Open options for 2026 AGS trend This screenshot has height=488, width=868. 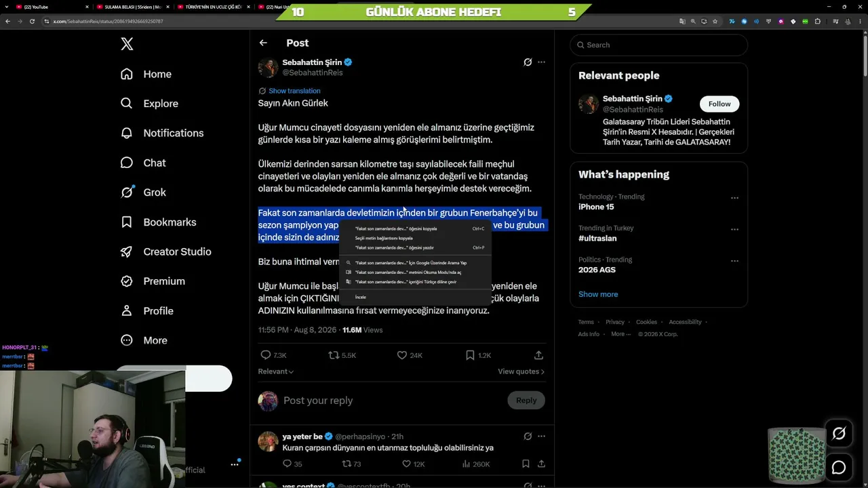(x=734, y=261)
